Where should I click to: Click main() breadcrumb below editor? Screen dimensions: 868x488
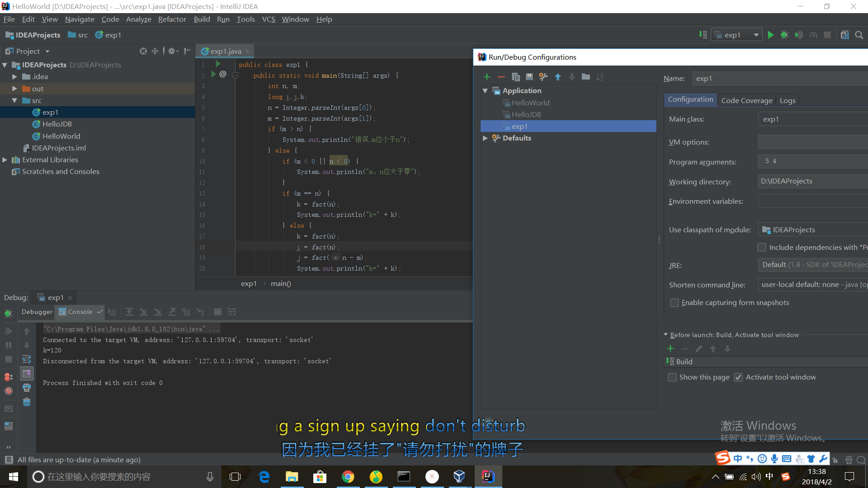coord(281,284)
